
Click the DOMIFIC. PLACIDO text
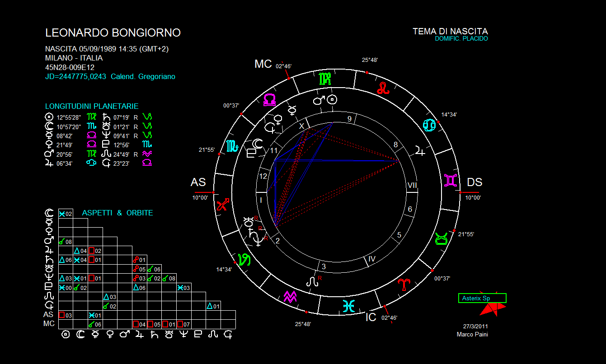pos(461,39)
